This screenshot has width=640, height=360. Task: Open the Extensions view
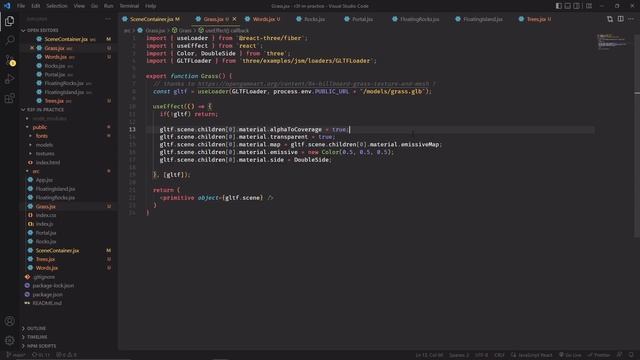coord(9,98)
